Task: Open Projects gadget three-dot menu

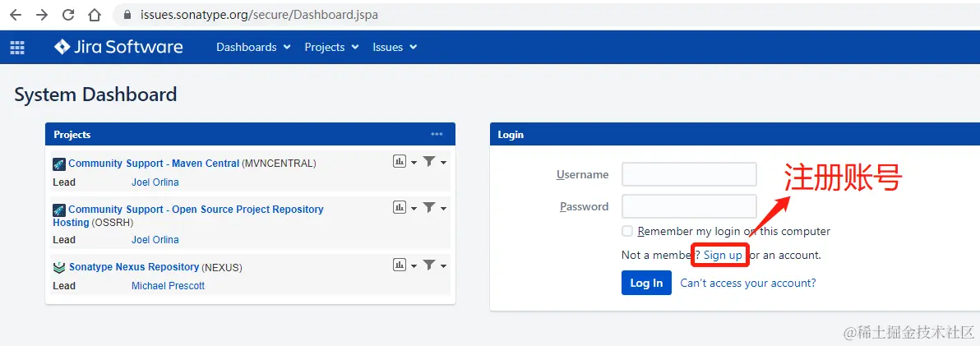Action: pos(437,134)
